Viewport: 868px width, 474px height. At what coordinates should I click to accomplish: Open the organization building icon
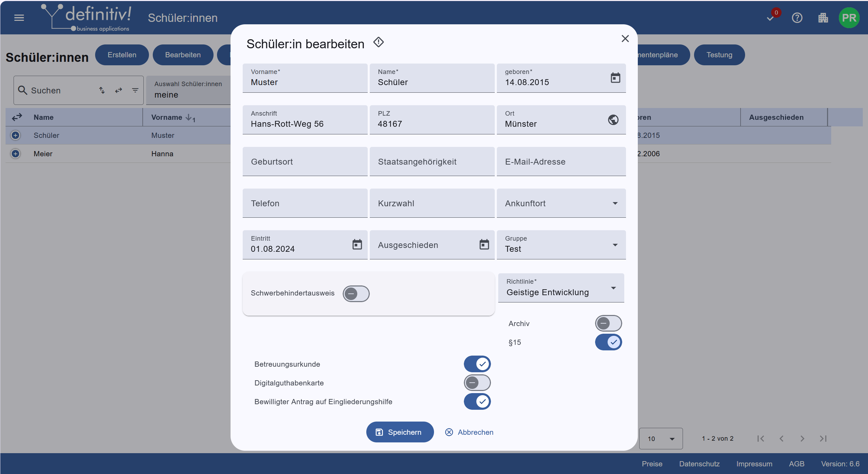(823, 18)
